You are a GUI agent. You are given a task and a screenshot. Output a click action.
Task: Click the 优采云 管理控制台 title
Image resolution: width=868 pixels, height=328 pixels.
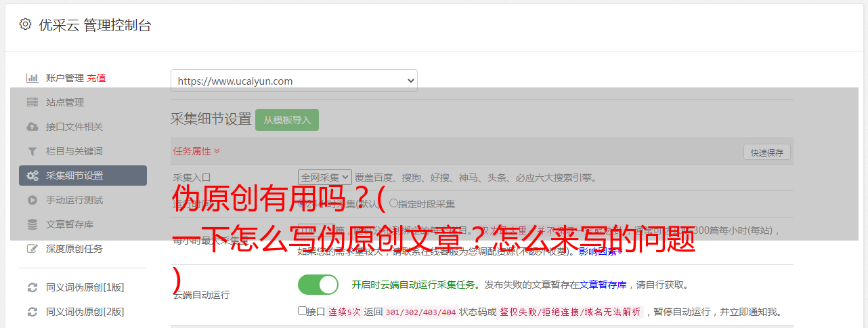click(x=95, y=25)
